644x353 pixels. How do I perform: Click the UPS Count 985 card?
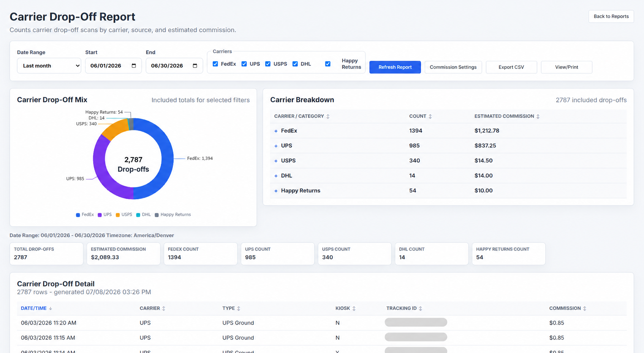[278, 254]
